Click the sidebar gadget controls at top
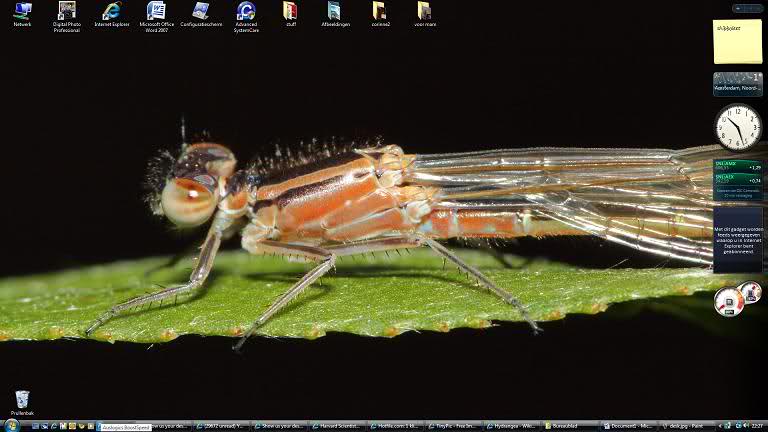The height and width of the screenshot is (432, 768). [x=747, y=8]
